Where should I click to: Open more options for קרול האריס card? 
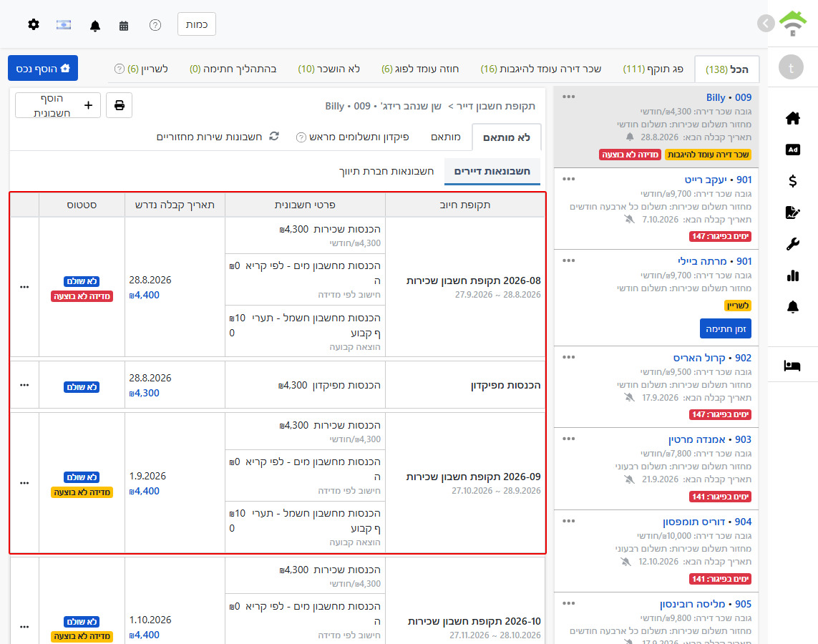569,357
